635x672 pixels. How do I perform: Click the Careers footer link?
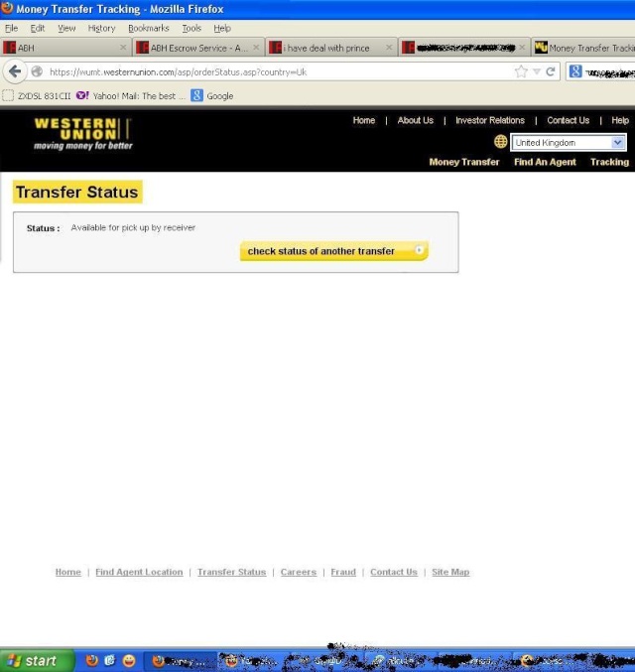(x=299, y=572)
